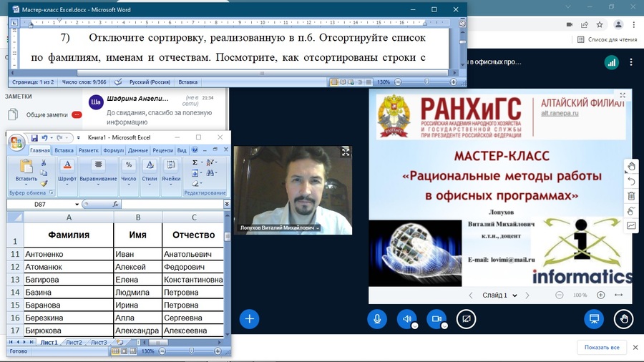Click Русский (Россия) language in Word status bar
Image resolution: width=644 pixels, height=362 pixels.
(150, 82)
